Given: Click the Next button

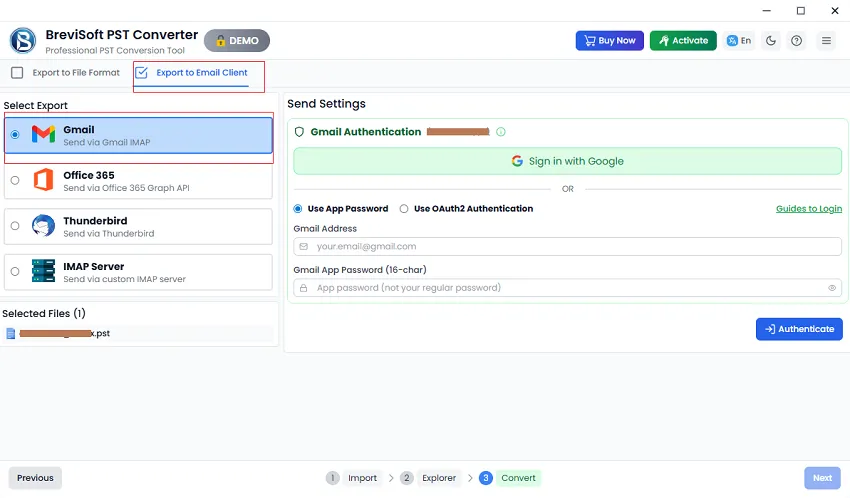Looking at the screenshot, I should [822, 478].
